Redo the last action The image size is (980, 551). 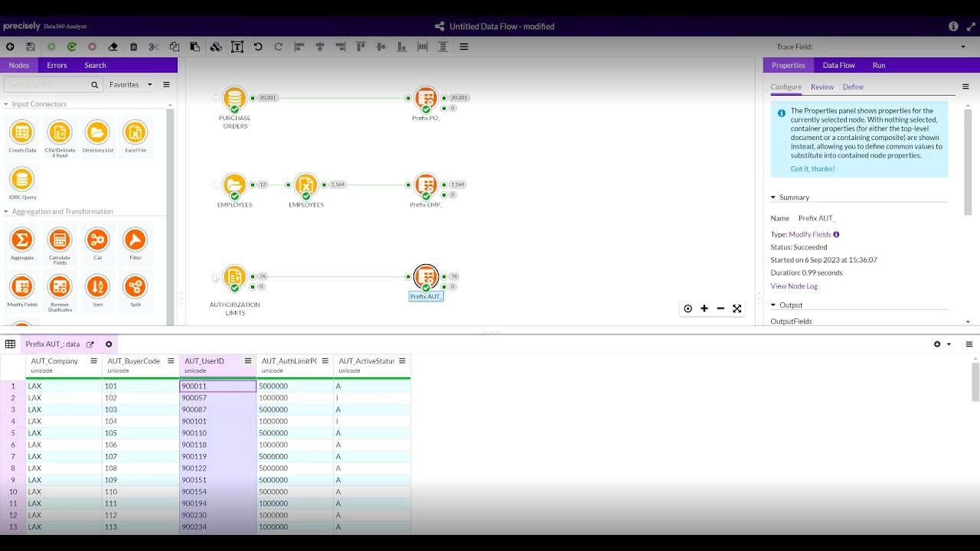pos(279,47)
